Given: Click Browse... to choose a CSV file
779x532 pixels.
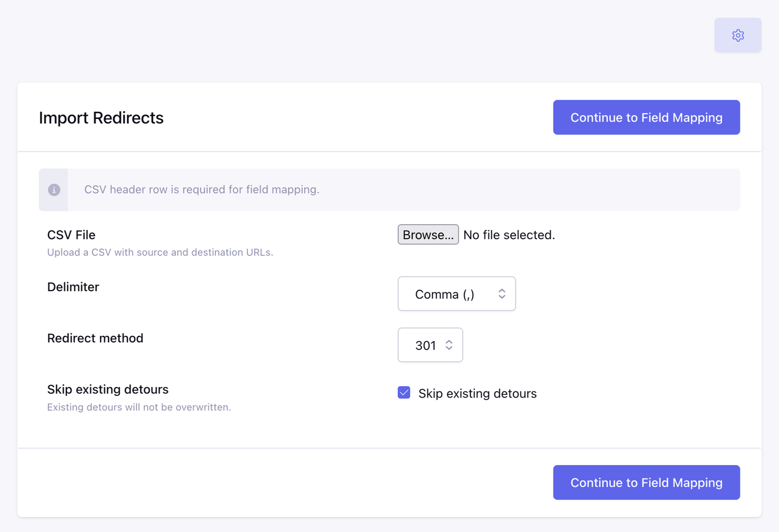Looking at the screenshot, I should 428,235.
